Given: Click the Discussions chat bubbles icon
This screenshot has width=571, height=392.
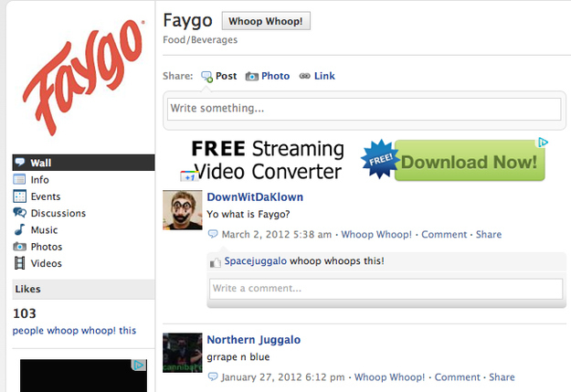Looking at the screenshot, I should [20, 212].
